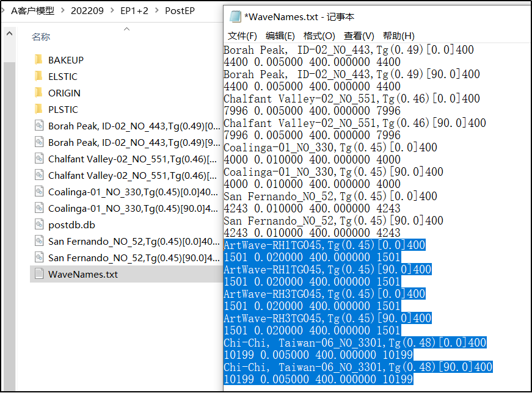Click highlighted line ArtWave-RH3TG045 [0.0]400
The width and height of the screenshot is (532, 393).
tap(324, 294)
